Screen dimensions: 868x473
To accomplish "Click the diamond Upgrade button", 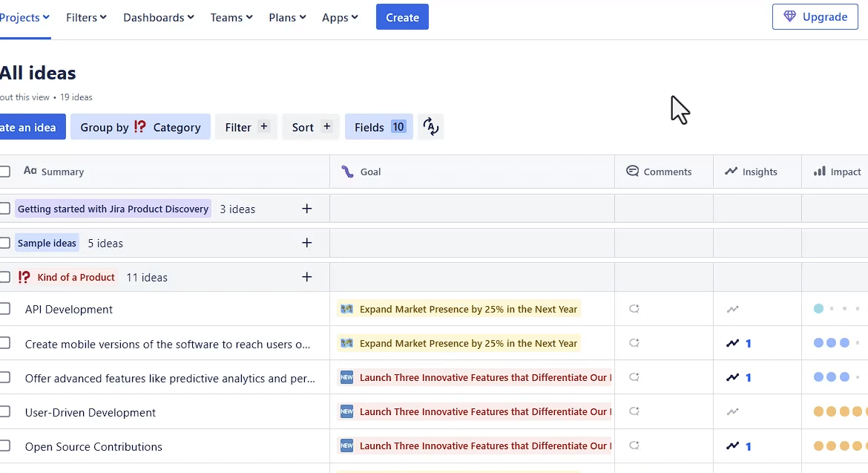I will [815, 17].
